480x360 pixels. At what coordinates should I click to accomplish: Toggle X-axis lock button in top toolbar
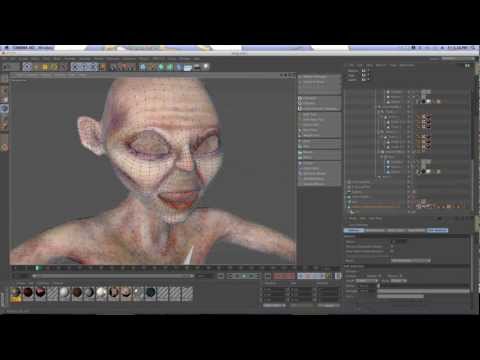(x=76, y=67)
